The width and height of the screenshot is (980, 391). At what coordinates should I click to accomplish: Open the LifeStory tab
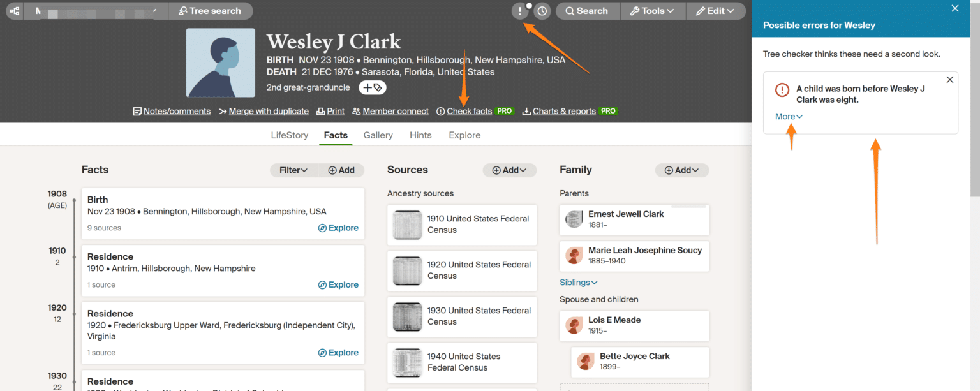point(289,135)
